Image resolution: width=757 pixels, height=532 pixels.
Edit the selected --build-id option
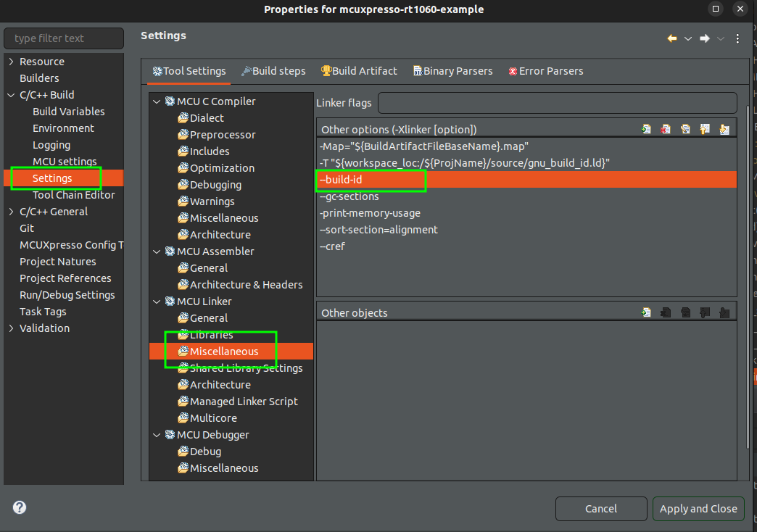coord(685,130)
